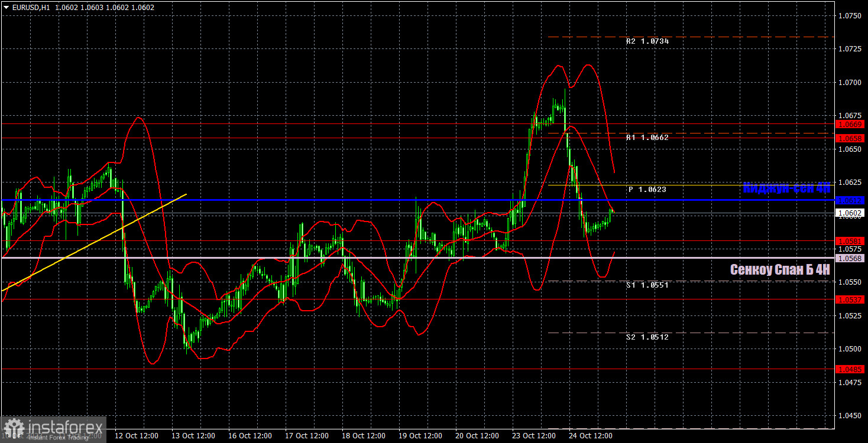Image resolution: width=868 pixels, height=443 pixels.
Task: Click the red 1.0658 price level tag
Action: point(850,138)
